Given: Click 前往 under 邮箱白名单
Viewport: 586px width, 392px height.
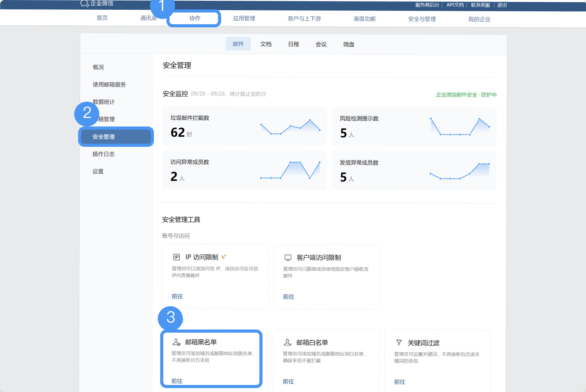Looking at the screenshot, I should click(288, 381).
